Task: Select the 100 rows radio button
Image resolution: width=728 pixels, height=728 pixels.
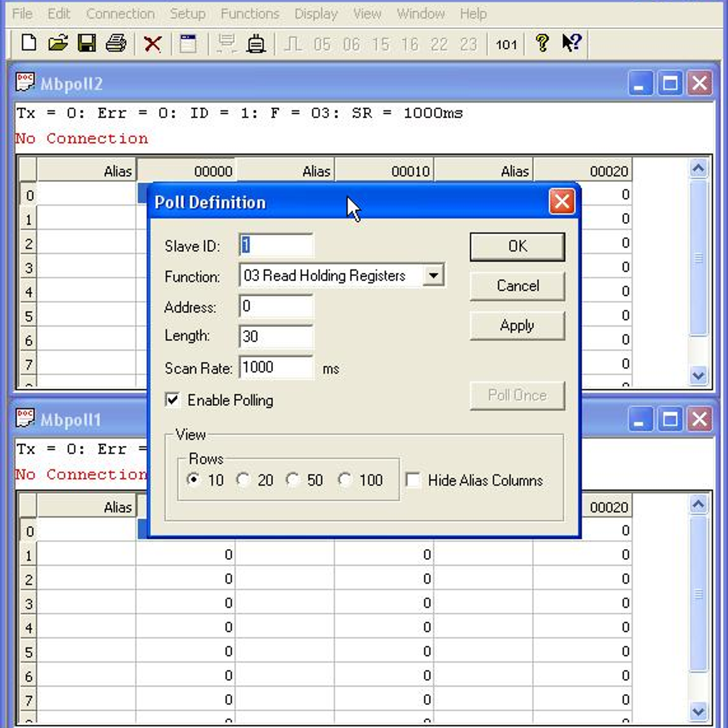Action: 345,479
